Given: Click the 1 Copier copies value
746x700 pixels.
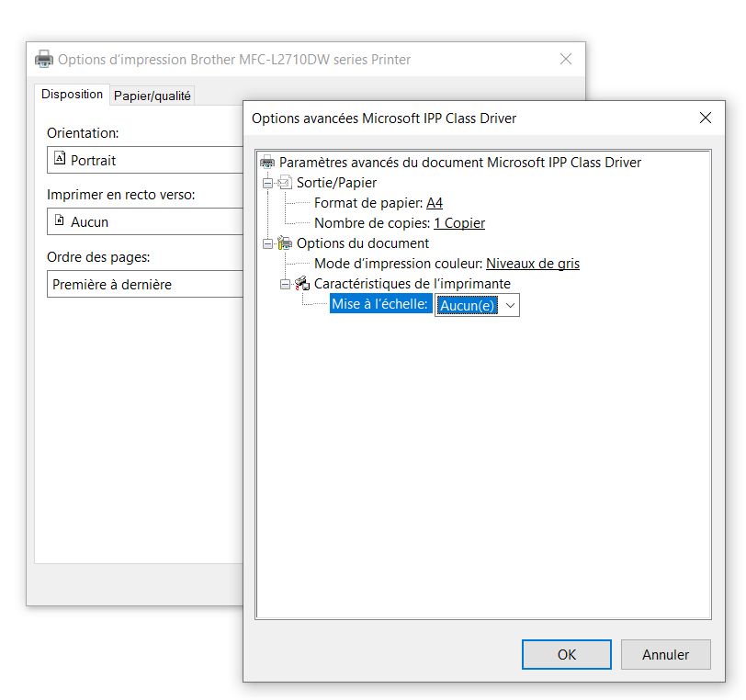Looking at the screenshot, I should click(459, 223).
